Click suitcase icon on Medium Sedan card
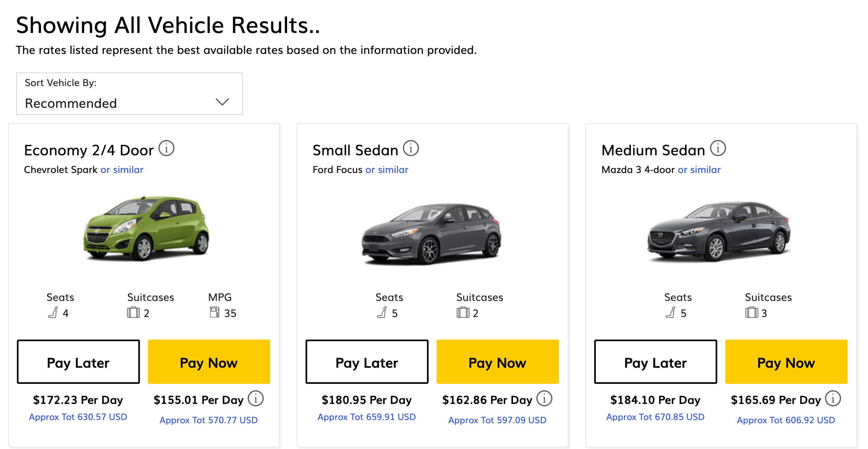Image resolution: width=868 pixels, height=449 pixels. 751,313
